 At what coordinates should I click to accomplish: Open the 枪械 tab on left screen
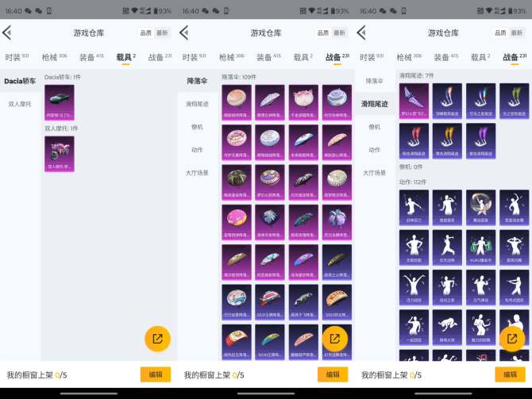click(54, 57)
